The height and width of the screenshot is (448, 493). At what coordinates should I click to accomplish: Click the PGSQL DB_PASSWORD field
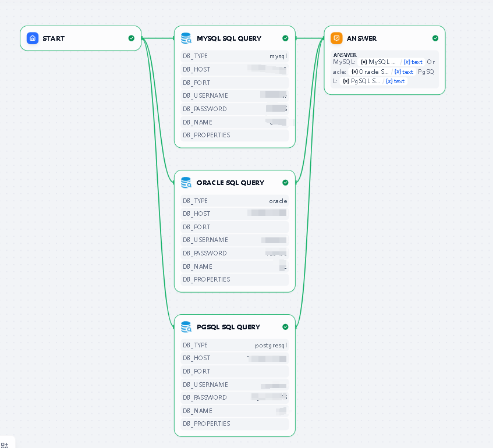[235, 397]
